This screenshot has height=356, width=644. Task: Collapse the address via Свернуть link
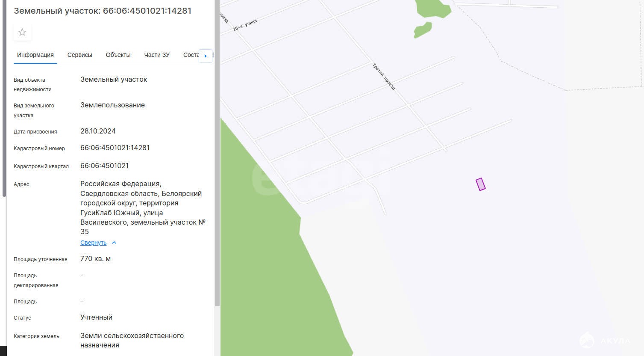click(93, 243)
